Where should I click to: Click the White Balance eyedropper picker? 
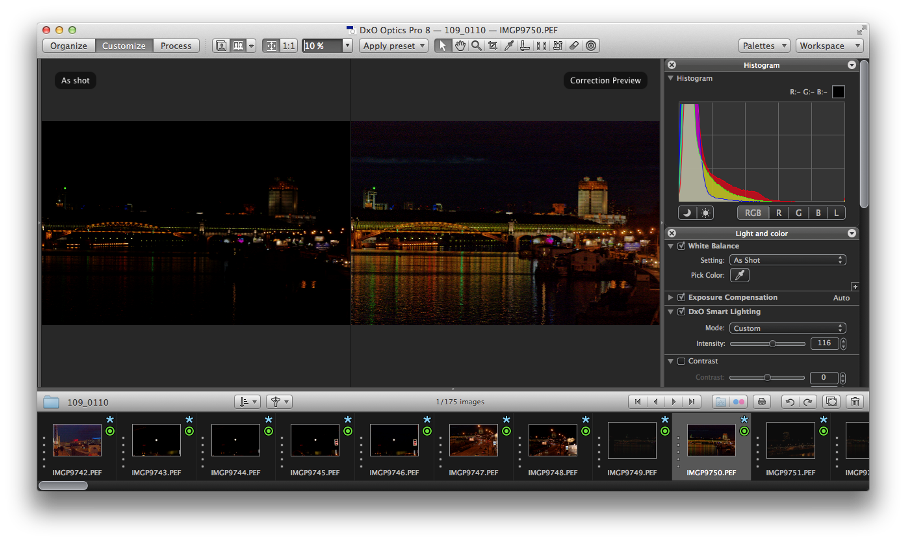point(741,275)
